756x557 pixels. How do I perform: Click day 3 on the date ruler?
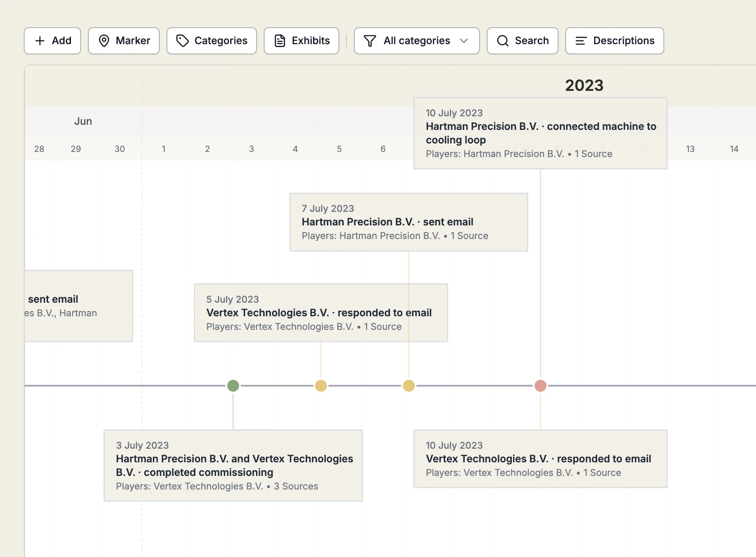(x=251, y=149)
